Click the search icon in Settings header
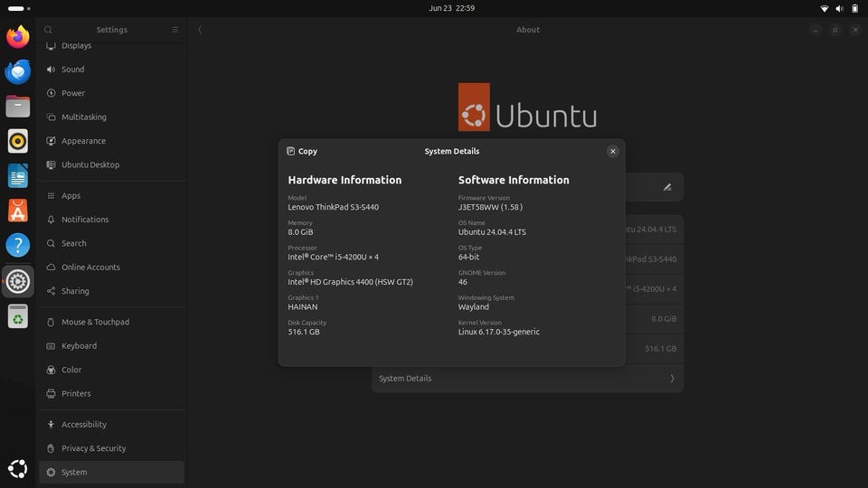The image size is (868, 488). coord(49,29)
